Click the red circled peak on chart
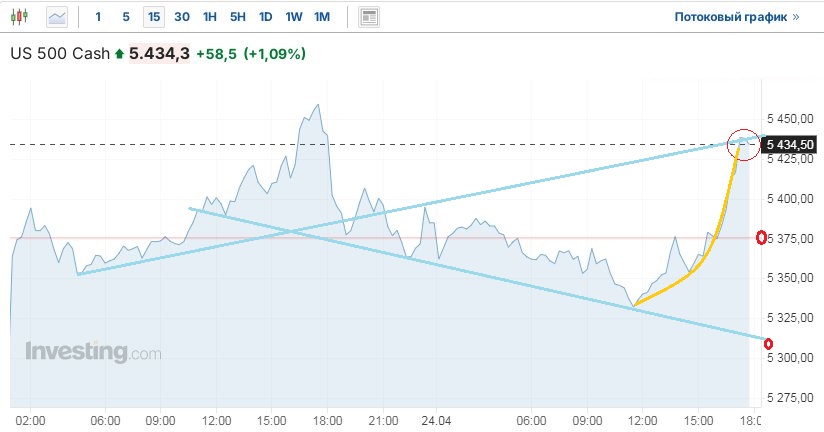 point(743,145)
